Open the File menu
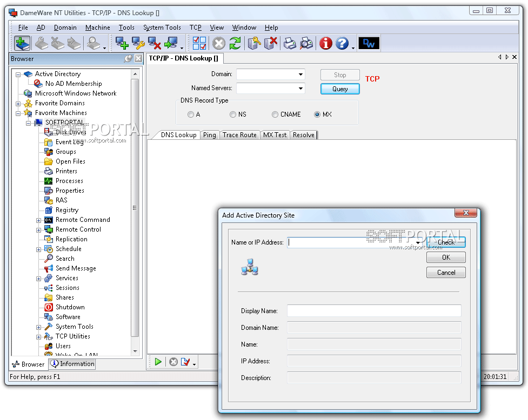Image resolution: width=528 pixels, height=420 pixels. coord(23,28)
